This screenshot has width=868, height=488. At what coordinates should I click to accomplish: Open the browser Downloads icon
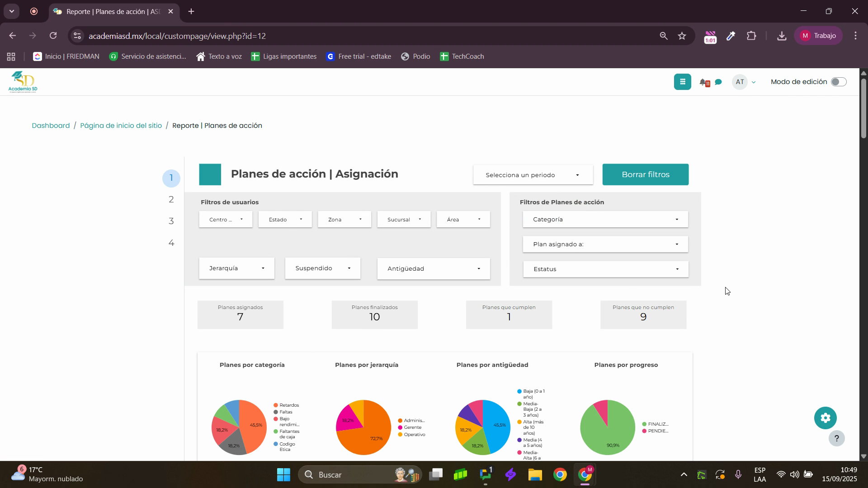[x=781, y=36]
